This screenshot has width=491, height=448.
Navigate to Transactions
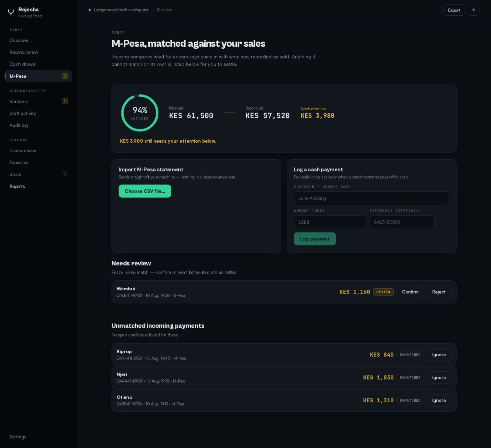tap(38, 151)
